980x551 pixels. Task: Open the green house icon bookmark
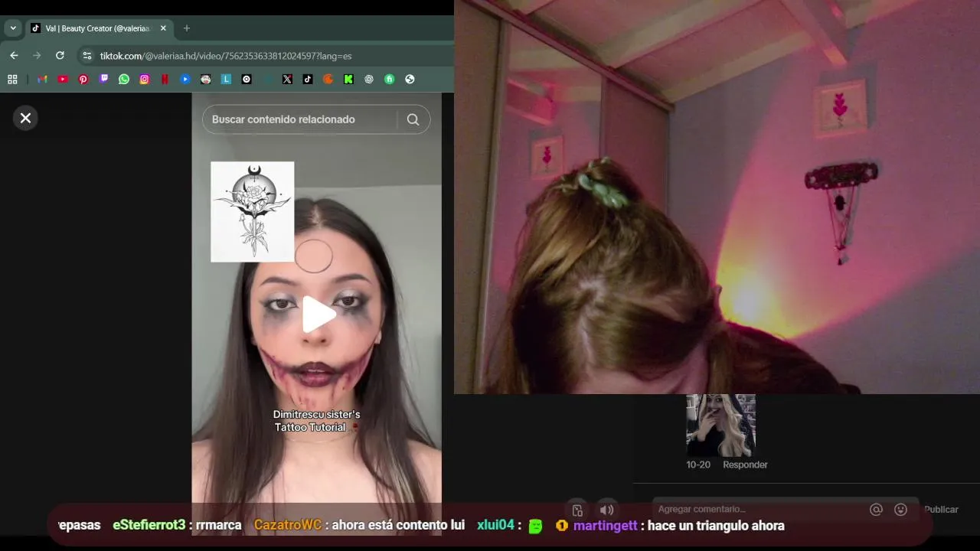click(389, 79)
